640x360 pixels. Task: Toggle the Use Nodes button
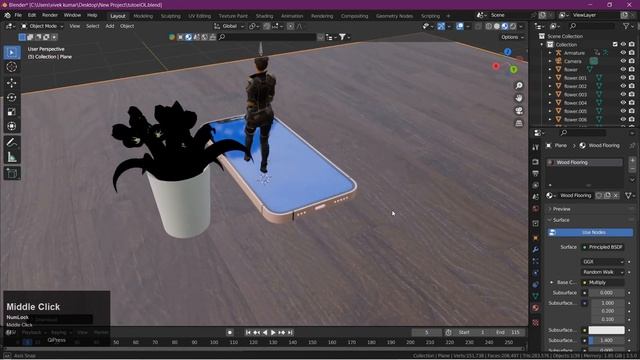pyautogui.click(x=590, y=232)
